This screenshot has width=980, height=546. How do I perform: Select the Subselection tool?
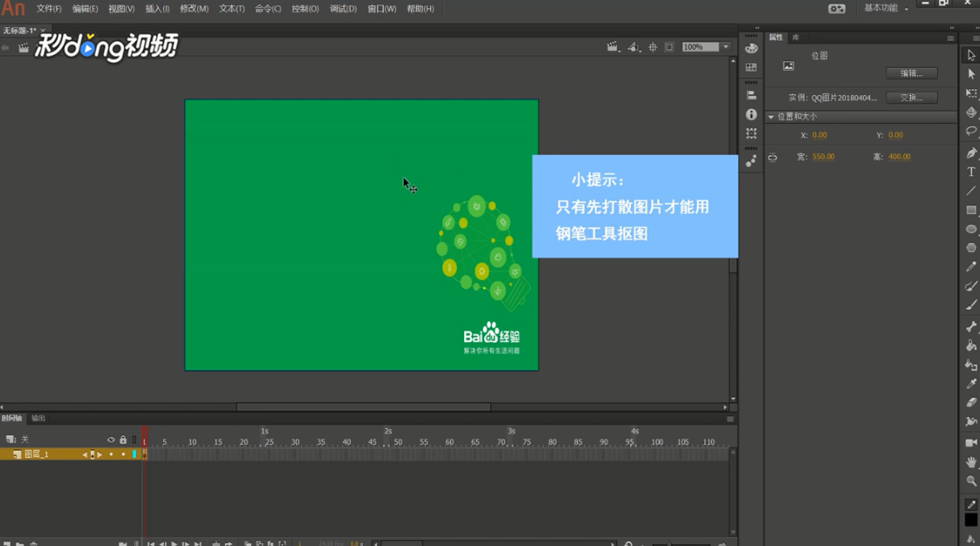click(x=970, y=74)
